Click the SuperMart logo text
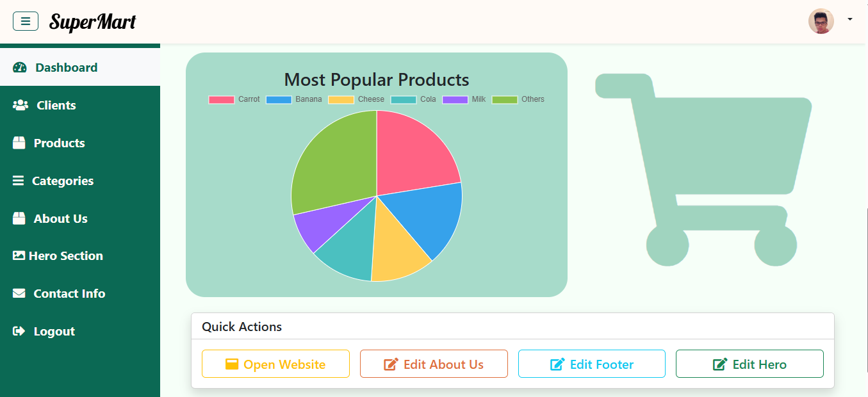 92,22
